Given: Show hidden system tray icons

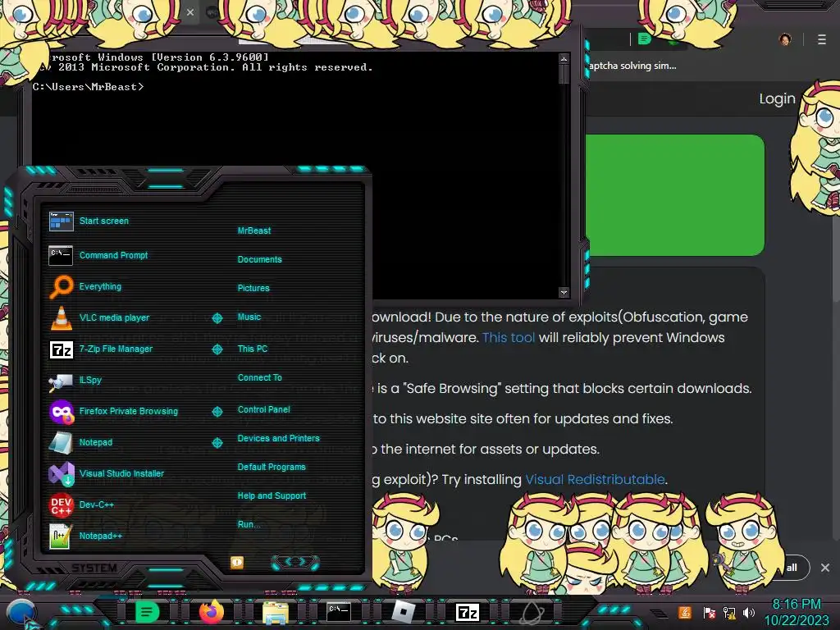Looking at the screenshot, I should pos(660,614).
